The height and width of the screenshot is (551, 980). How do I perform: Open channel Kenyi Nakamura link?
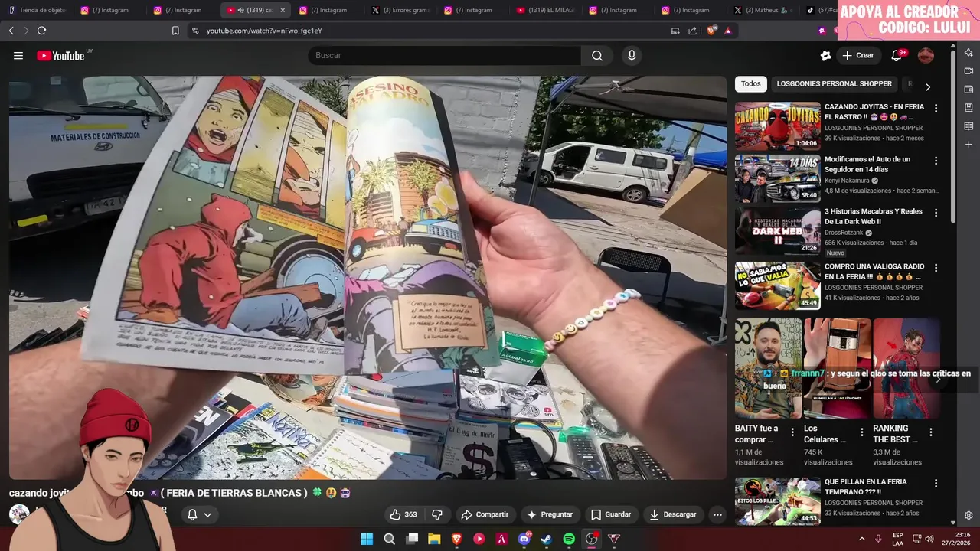pos(846,181)
